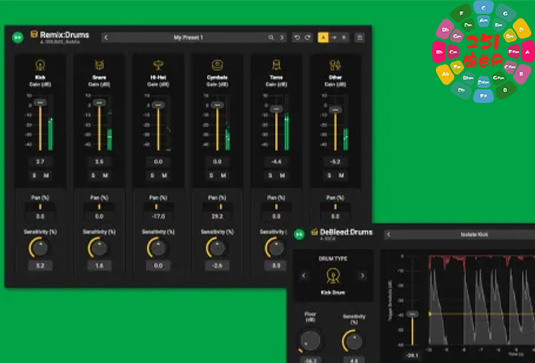Mute the Hi-Hat channel
This screenshot has height=363, width=535.
(164, 175)
